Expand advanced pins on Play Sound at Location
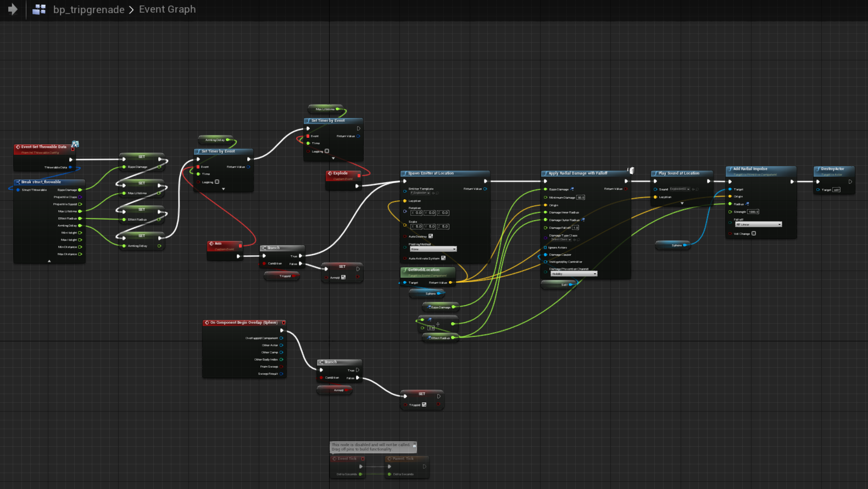The width and height of the screenshot is (868, 489). (682, 203)
